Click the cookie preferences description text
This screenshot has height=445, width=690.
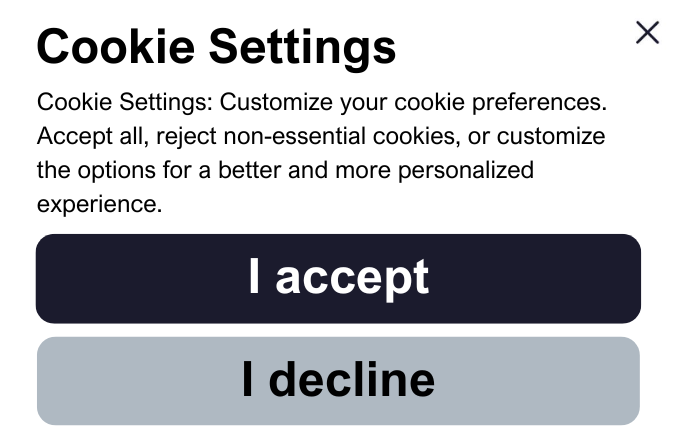click(x=320, y=153)
